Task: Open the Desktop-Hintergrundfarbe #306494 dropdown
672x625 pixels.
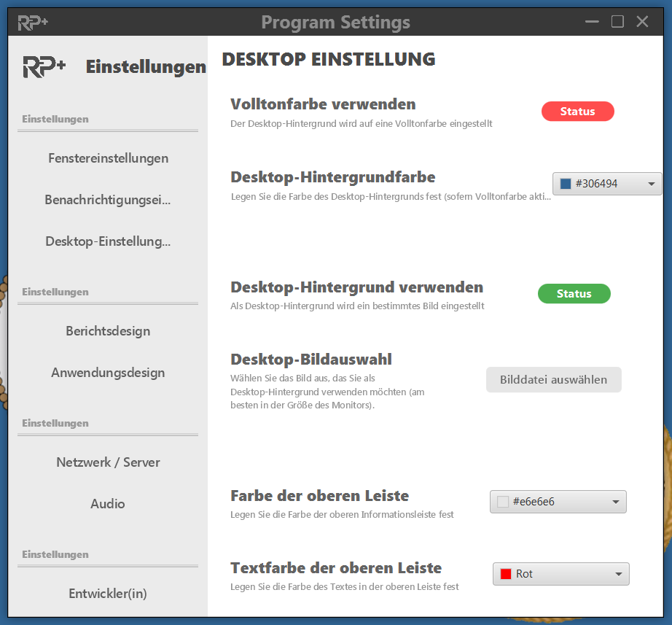Action: coord(607,184)
